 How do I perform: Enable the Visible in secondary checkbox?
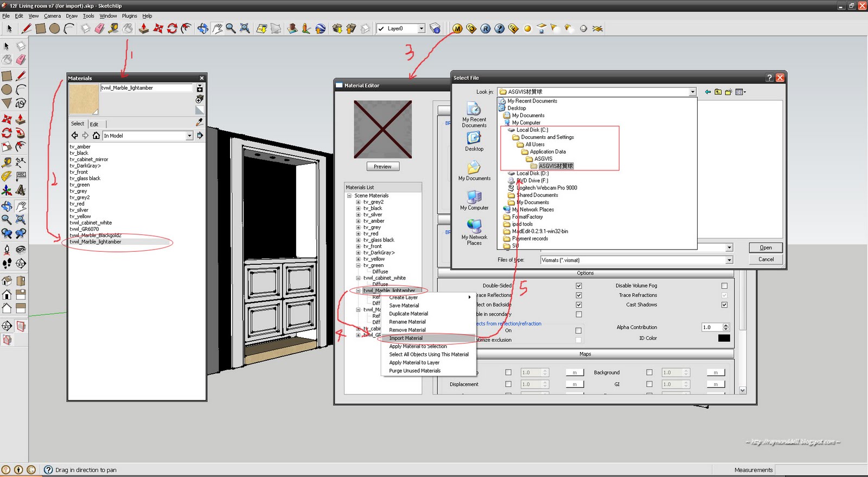coord(579,314)
